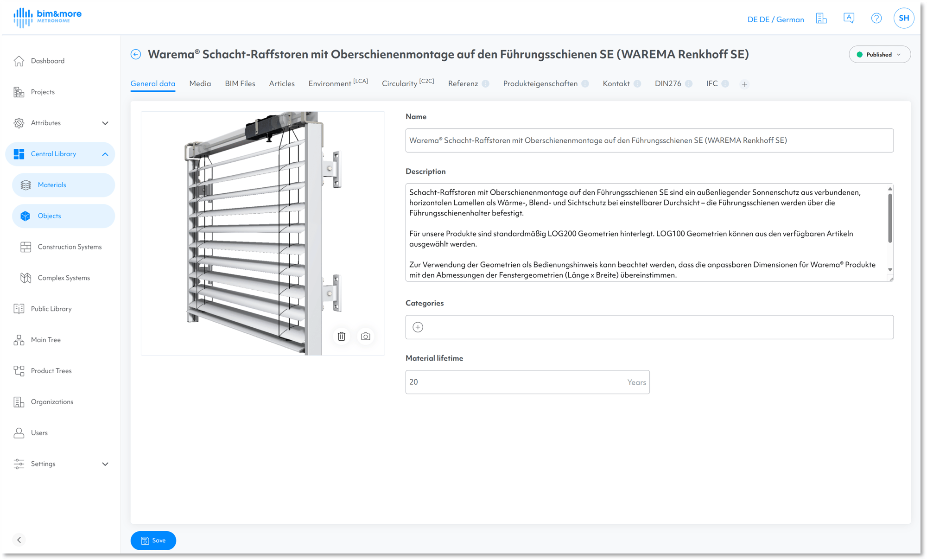Open the Produkteigenschaften tab
Viewport: 927px width, 560px height.
tap(540, 84)
